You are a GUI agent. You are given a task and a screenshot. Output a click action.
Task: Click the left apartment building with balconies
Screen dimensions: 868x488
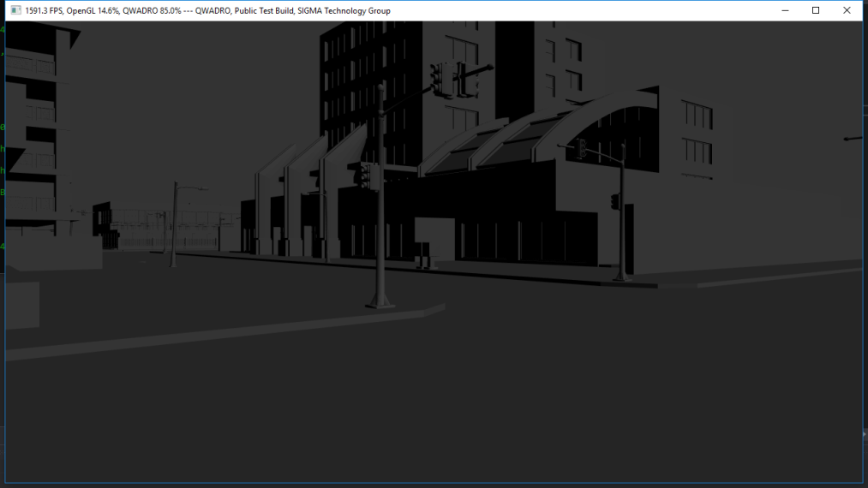[34, 128]
